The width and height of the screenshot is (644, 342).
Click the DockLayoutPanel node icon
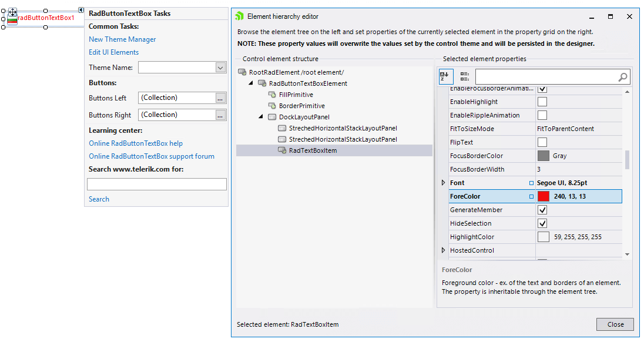pos(272,117)
